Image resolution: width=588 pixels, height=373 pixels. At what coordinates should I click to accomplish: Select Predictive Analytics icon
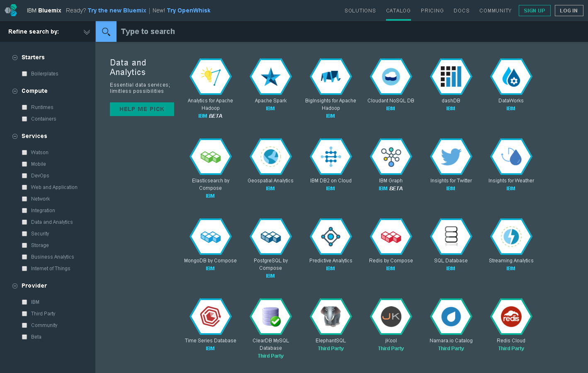click(331, 237)
